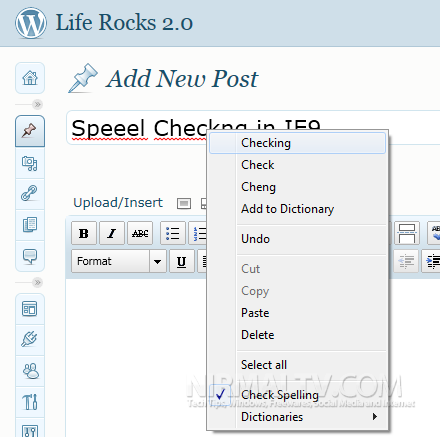Insert unordered bullet list

tap(173, 233)
